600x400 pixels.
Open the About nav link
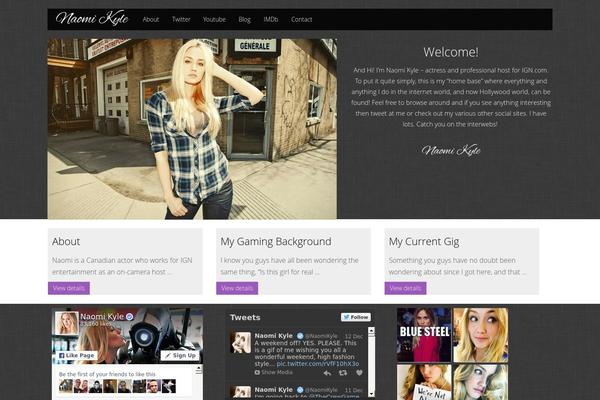pyautogui.click(x=151, y=19)
